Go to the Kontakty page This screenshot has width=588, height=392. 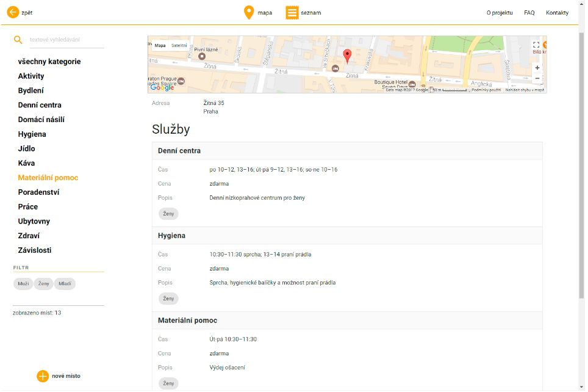(557, 13)
